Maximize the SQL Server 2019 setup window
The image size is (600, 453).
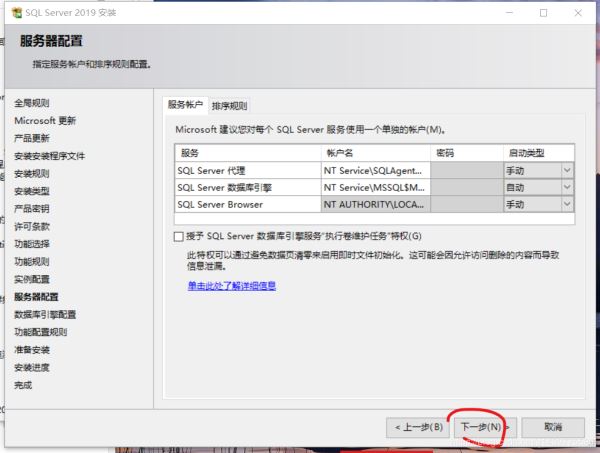click(x=543, y=13)
